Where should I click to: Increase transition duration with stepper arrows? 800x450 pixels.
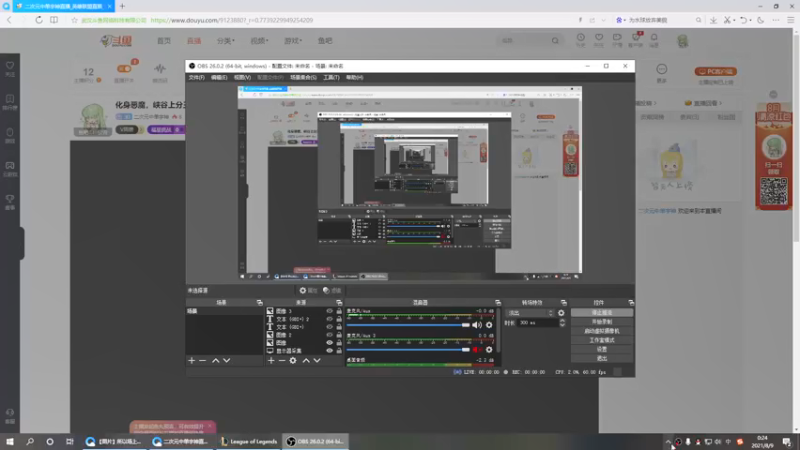(562, 321)
